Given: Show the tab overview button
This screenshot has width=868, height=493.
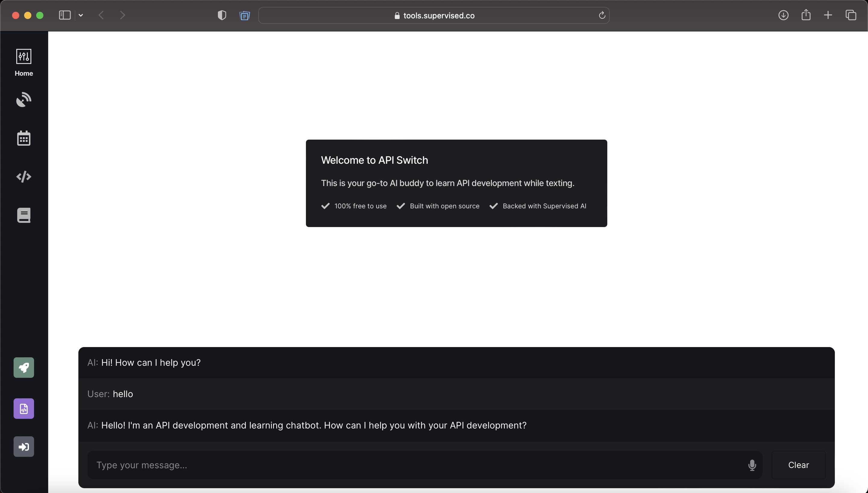Looking at the screenshot, I should coord(851,15).
